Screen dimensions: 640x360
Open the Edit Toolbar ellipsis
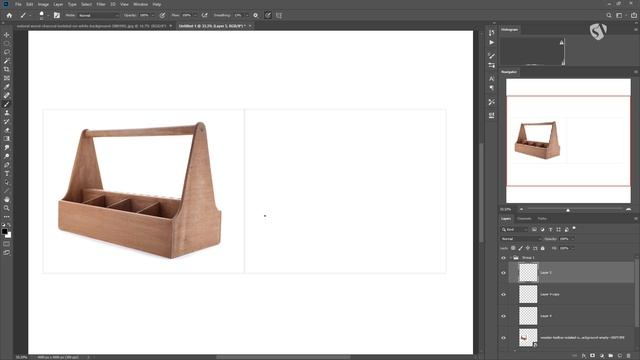[7, 217]
